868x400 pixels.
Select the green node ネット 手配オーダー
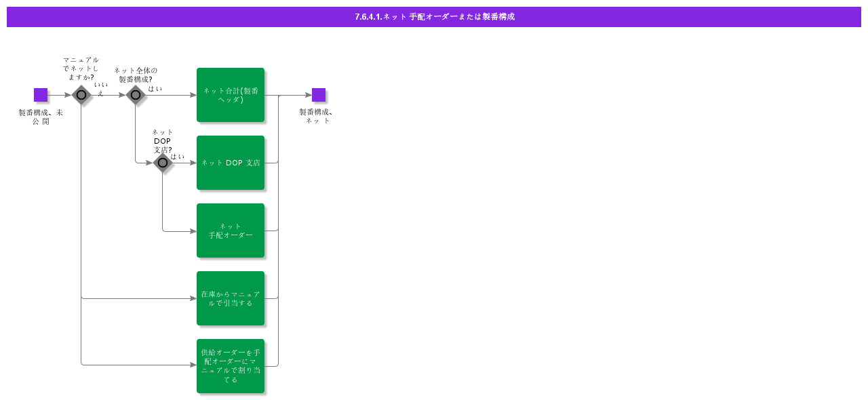point(231,230)
